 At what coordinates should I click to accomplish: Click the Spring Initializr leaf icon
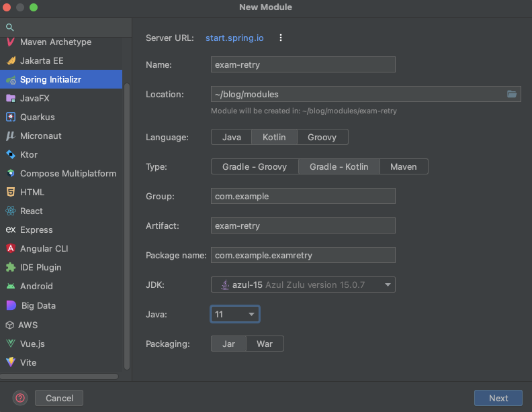pyautogui.click(x=11, y=80)
